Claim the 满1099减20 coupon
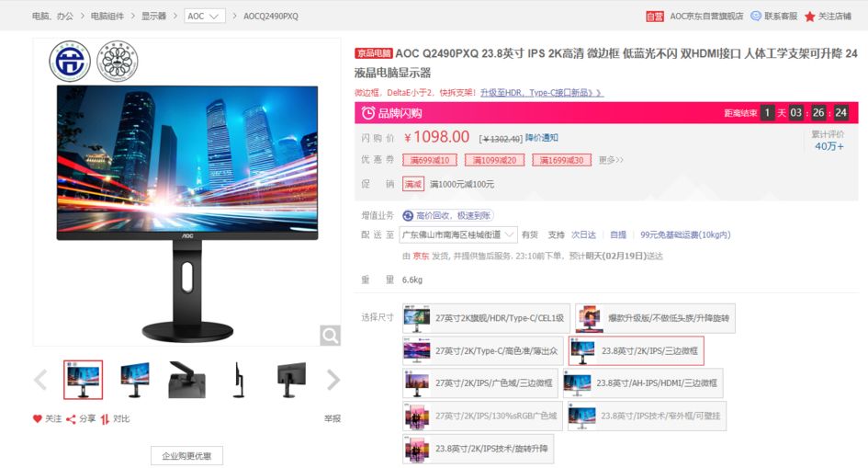Viewport: 868px width, 468px height. [x=494, y=160]
